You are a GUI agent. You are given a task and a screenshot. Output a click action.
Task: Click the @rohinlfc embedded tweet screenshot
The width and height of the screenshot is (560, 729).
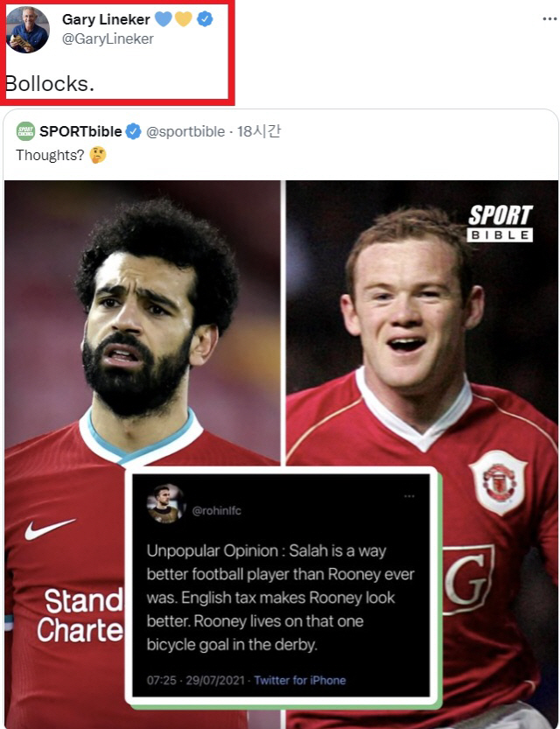[x=281, y=585]
